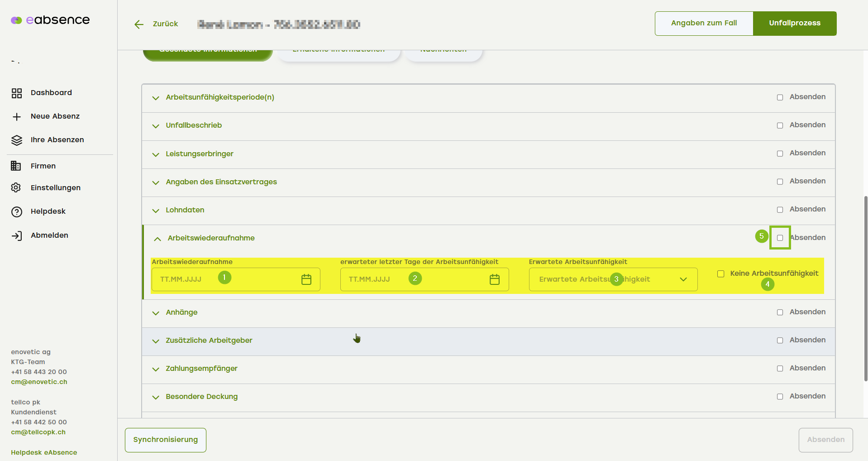
Task: Click the Helpdesk question mark icon
Action: click(17, 212)
